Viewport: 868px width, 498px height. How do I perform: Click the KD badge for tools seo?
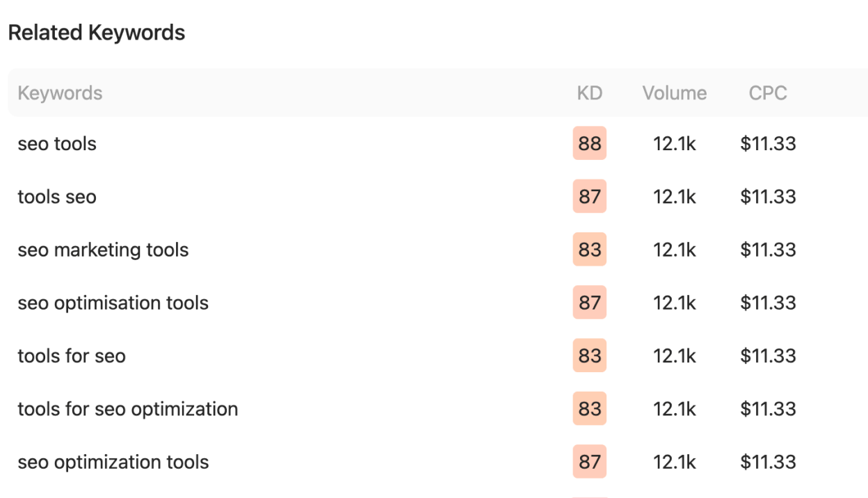(x=589, y=196)
